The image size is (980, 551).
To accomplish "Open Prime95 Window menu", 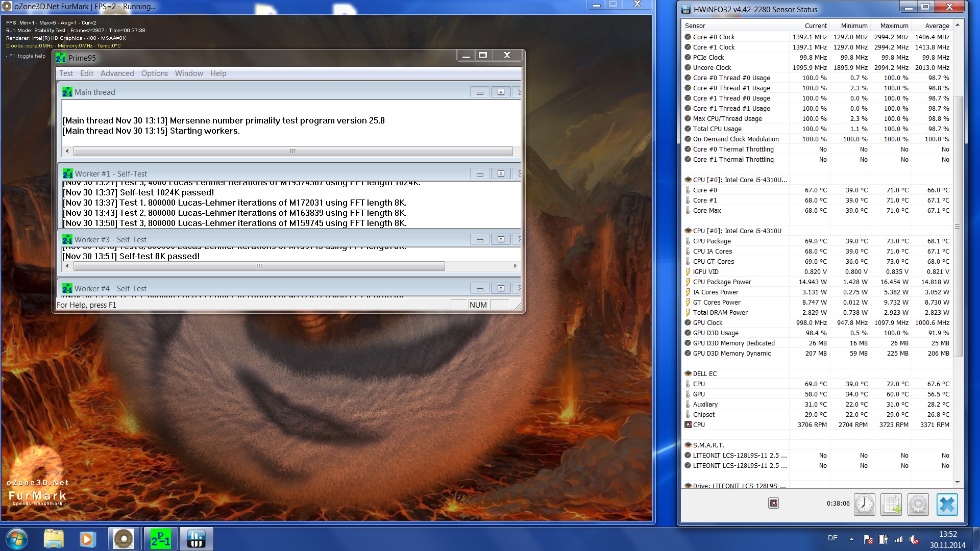I will pos(189,73).
